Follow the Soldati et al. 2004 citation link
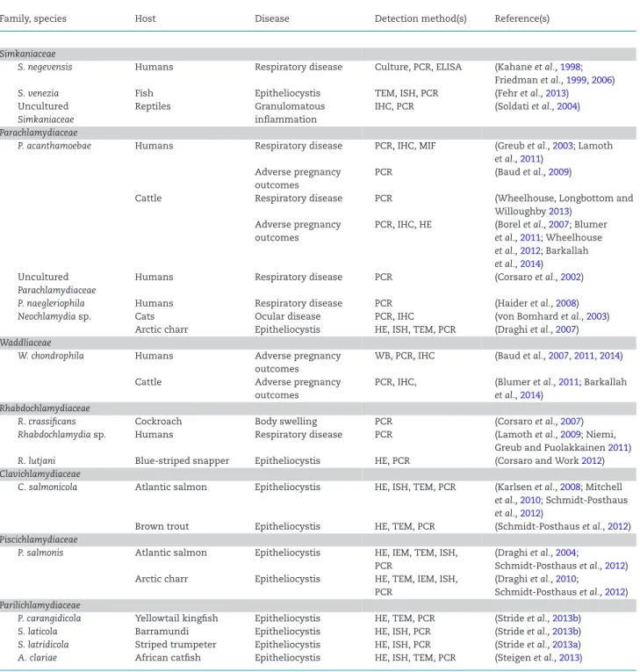Image resolution: width=640 pixels, height=672 pixels. click(x=567, y=106)
